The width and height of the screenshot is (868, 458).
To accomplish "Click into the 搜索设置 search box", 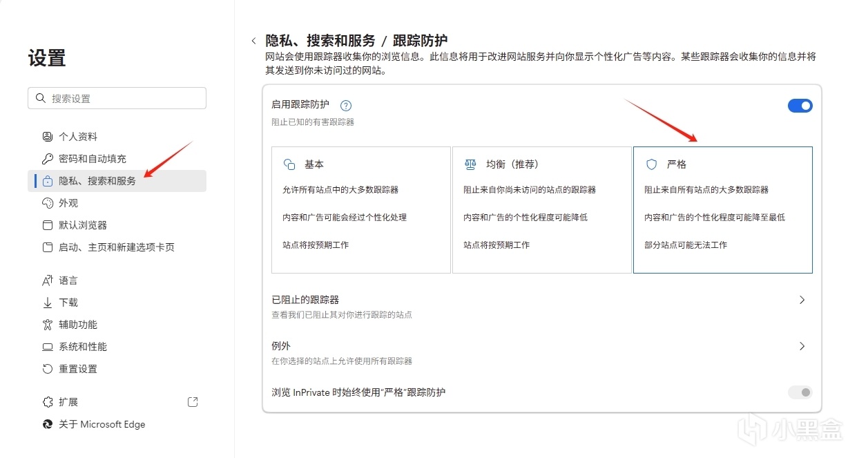I will point(117,98).
